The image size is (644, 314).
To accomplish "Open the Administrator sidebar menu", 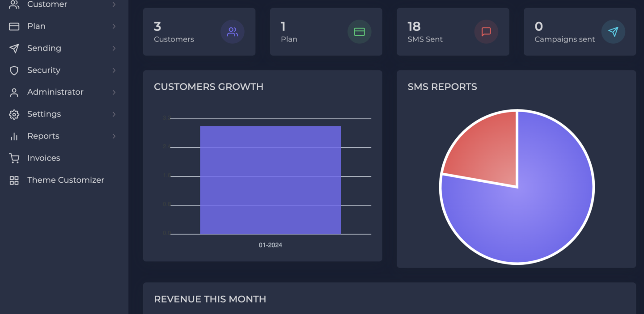I will (x=63, y=92).
